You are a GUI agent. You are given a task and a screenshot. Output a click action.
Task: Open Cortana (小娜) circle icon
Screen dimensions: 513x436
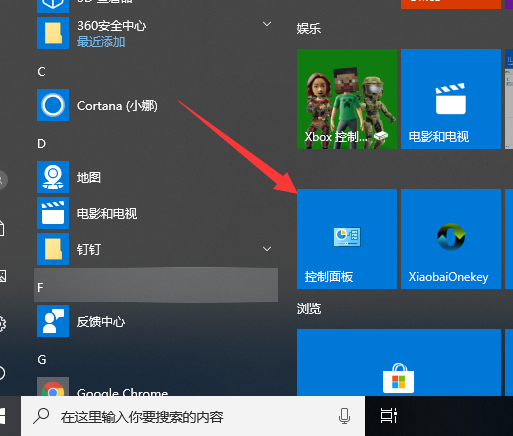(x=53, y=105)
